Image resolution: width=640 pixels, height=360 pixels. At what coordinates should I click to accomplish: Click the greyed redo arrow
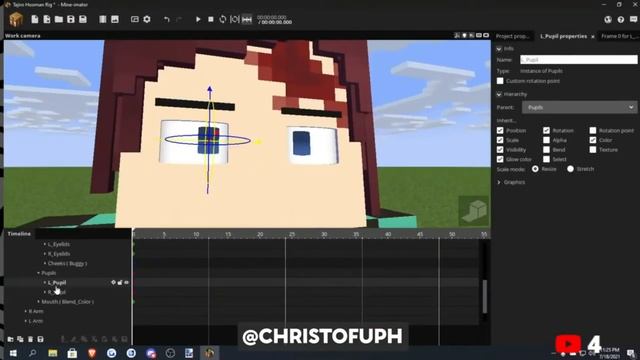(179, 19)
